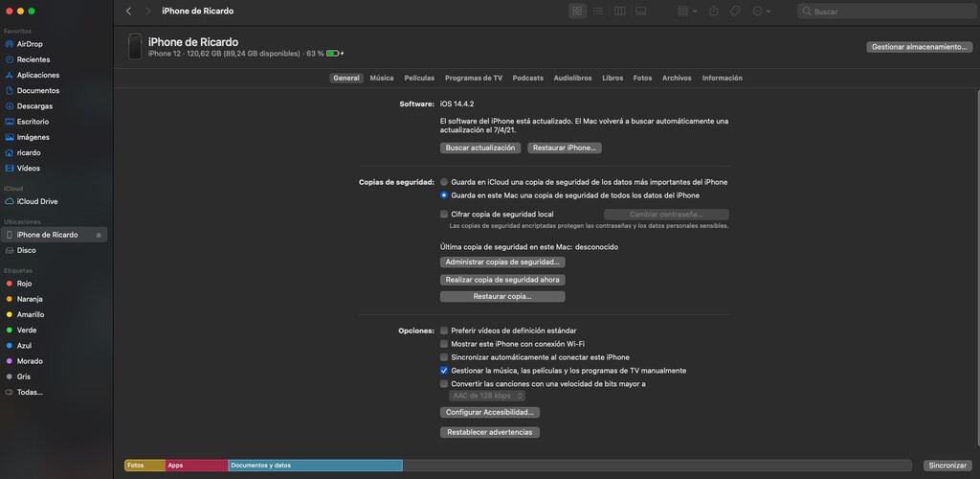The image size is (980, 479).
Task: Switch to icon grid view
Action: (x=577, y=11)
